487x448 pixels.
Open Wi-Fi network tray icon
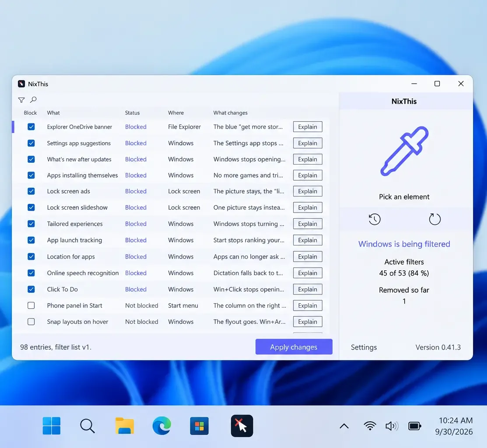370,426
